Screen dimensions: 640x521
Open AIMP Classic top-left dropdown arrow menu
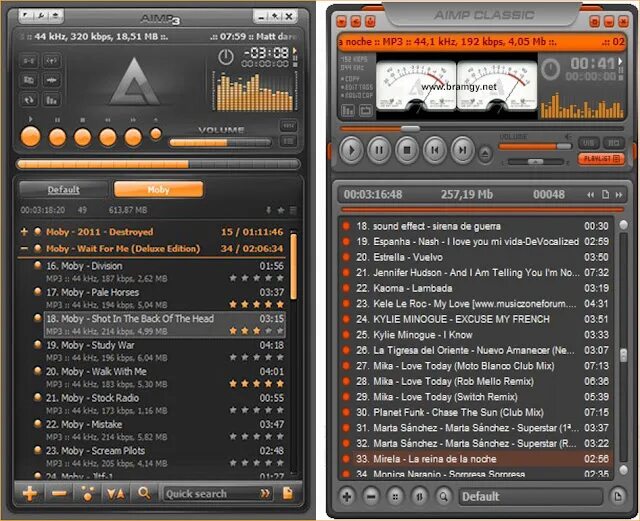tap(342, 21)
